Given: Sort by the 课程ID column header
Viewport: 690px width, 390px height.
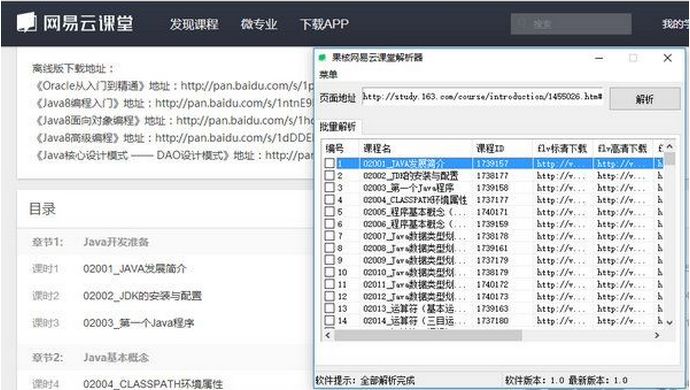Looking at the screenshot, I should coord(490,148).
